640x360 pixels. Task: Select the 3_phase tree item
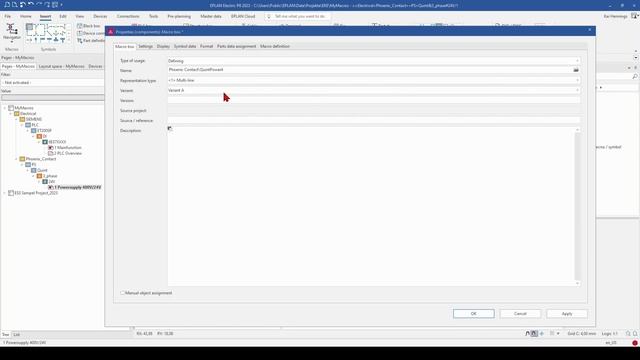[50, 176]
